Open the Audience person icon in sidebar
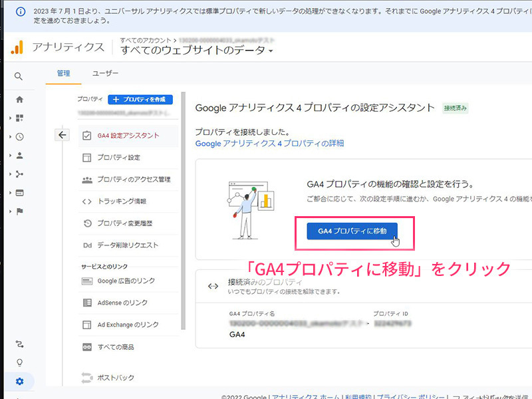The width and height of the screenshot is (532, 399). (x=19, y=156)
